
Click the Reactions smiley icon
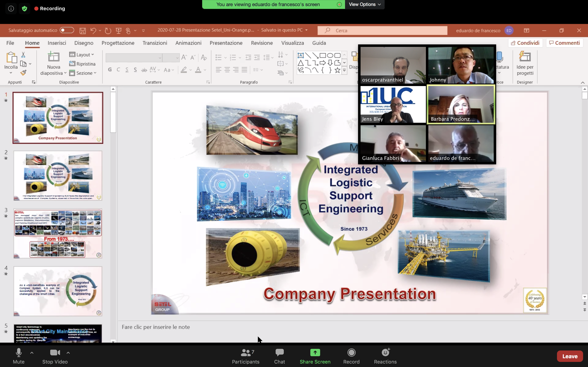pos(385,353)
